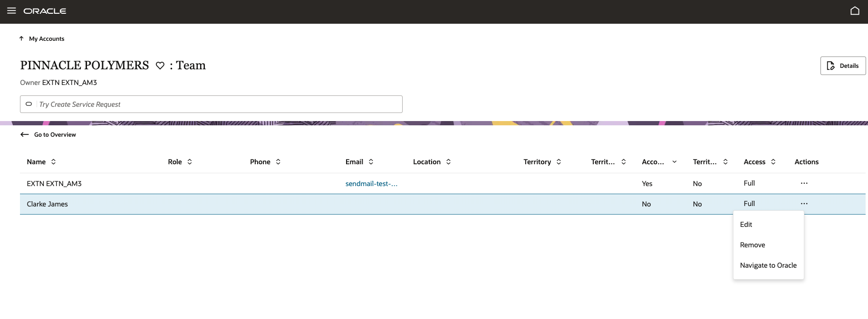Screen dimensions: 868x319
Task: Click the PINNACLE POLYMERS heading
Action: pyautogui.click(x=85, y=66)
